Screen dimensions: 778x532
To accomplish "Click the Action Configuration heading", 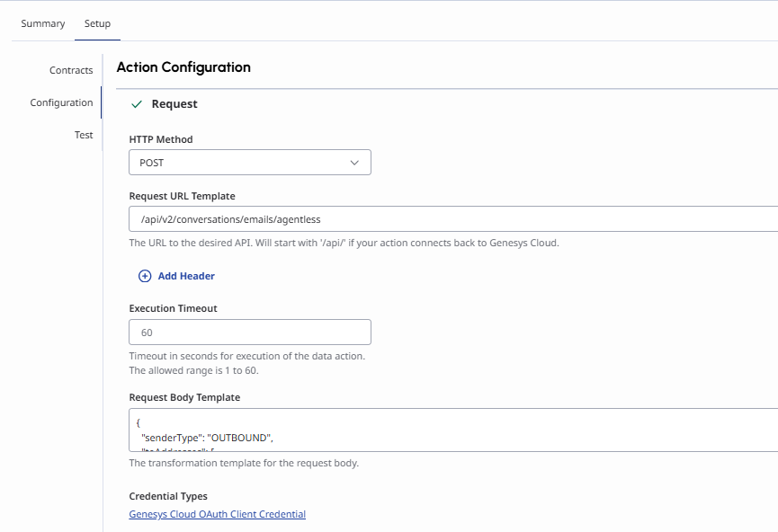I will (183, 67).
